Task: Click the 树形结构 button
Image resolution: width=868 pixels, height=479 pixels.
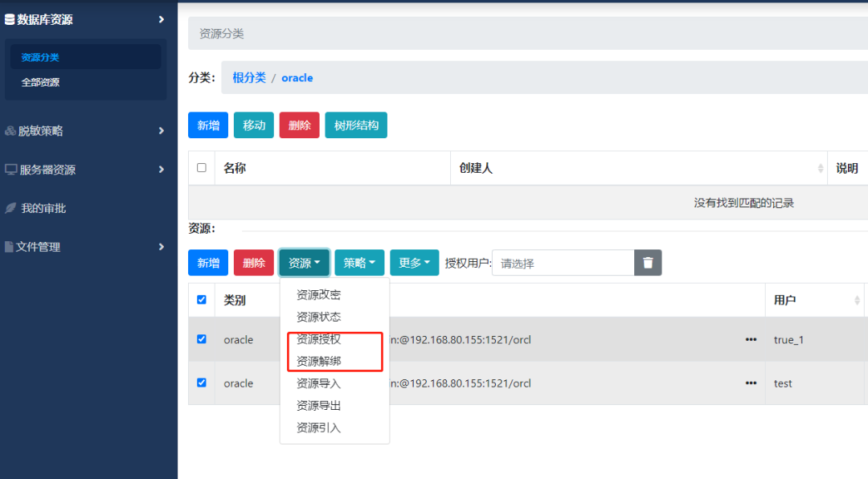Action: [356, 125]
